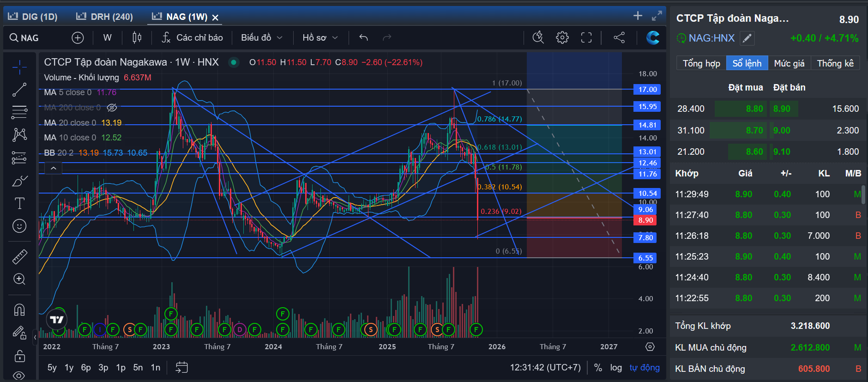Open the Các chỉ báo indicators dialog
Image resolution: width=868 pixels, height=382 pixels.
coord(192,38)
